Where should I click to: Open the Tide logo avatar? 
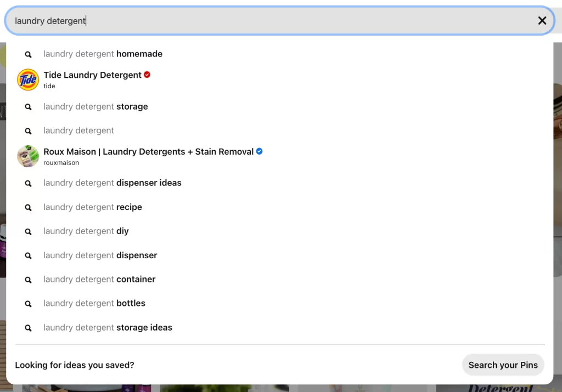click(x=28, y=80)
